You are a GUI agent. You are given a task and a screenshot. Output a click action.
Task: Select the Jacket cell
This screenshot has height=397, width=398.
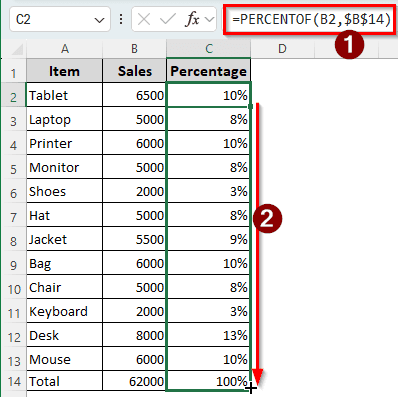[x=64, y=239]
